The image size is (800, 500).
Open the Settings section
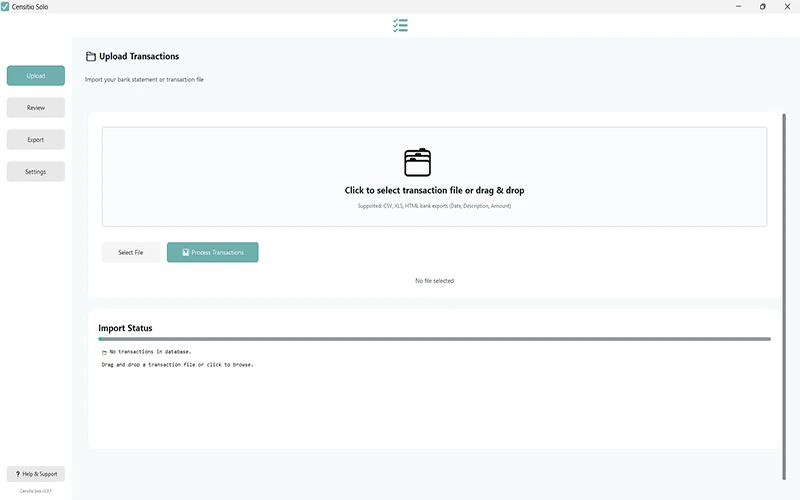(x=36, y=172)
